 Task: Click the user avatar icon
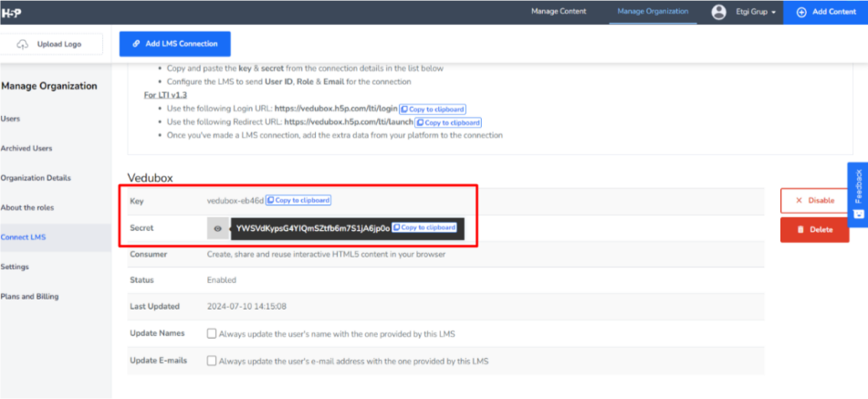pyautogui.click(x=718, y=12)
